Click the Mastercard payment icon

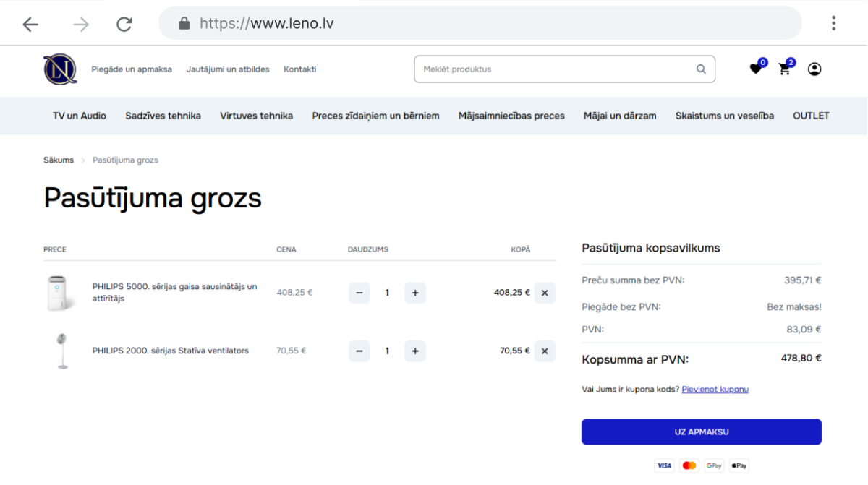[x=689, y=465]
